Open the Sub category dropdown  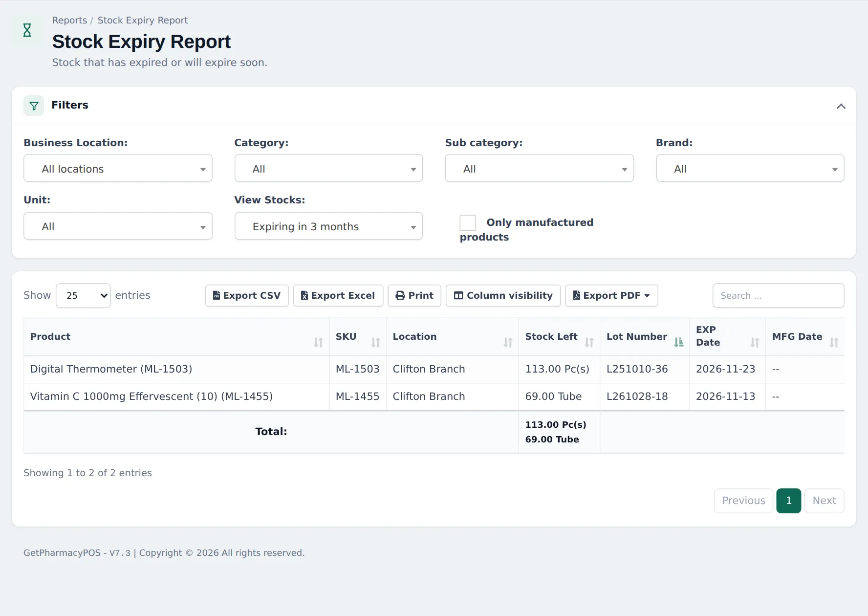pos(539,168)
